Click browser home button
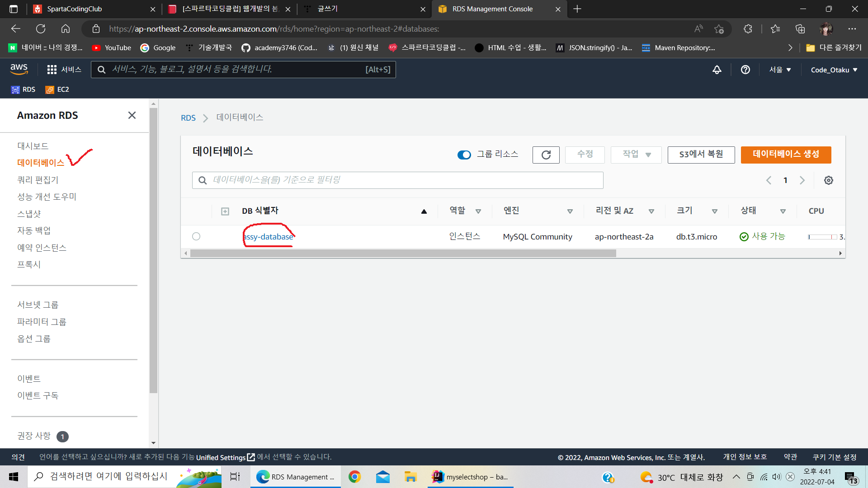Image resolution: width=868 pixels, height=488 pixels. tap(66, 29)
